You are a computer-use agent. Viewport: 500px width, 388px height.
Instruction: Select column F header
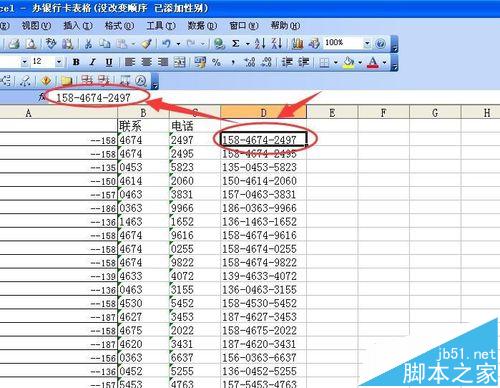384,112
